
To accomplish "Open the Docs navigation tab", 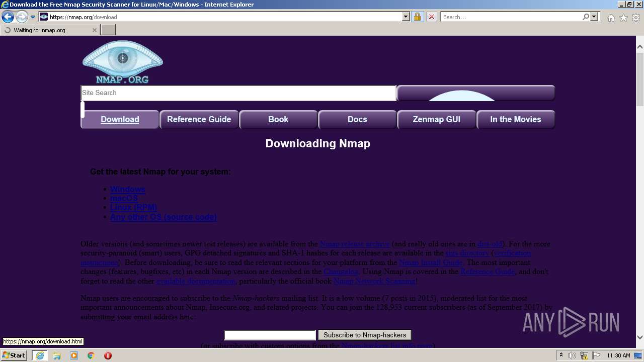I will point(357,120).
